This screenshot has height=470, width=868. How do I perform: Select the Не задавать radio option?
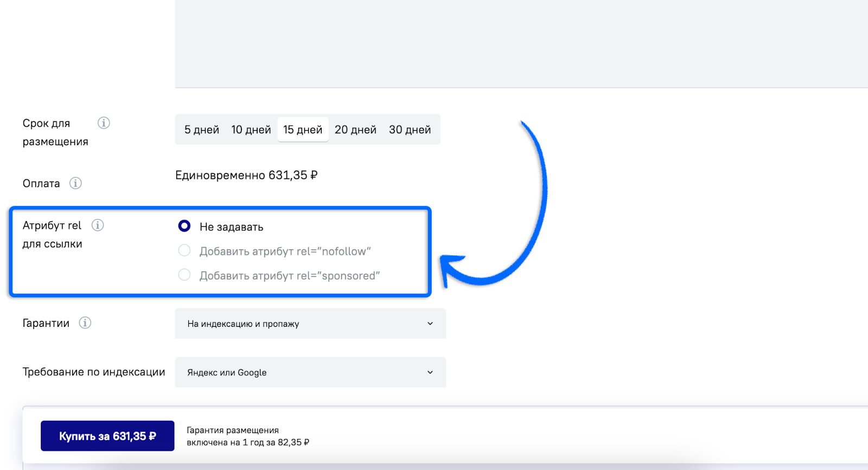pyautogui.click(x=184, y=226)
